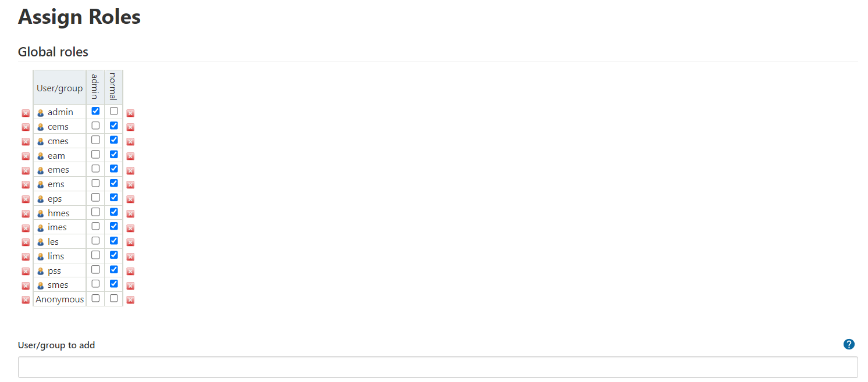Enable admin role for les user
Screen dimensions: 868x382
pyautogui.click(x=95, y=241)
